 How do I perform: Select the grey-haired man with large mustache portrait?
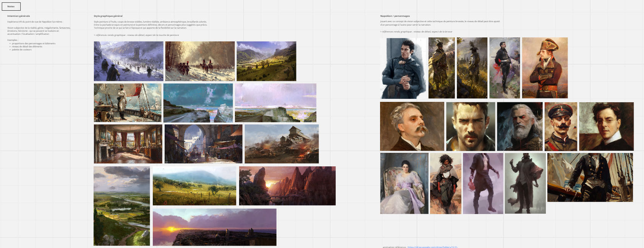click(x=412, y=126)
